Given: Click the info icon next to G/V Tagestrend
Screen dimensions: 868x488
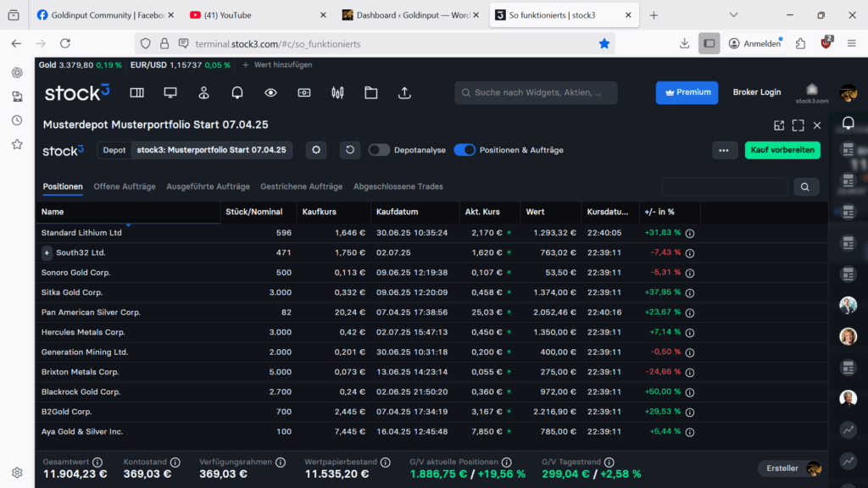Looking at the screenshot, I should tap(609, 462).
